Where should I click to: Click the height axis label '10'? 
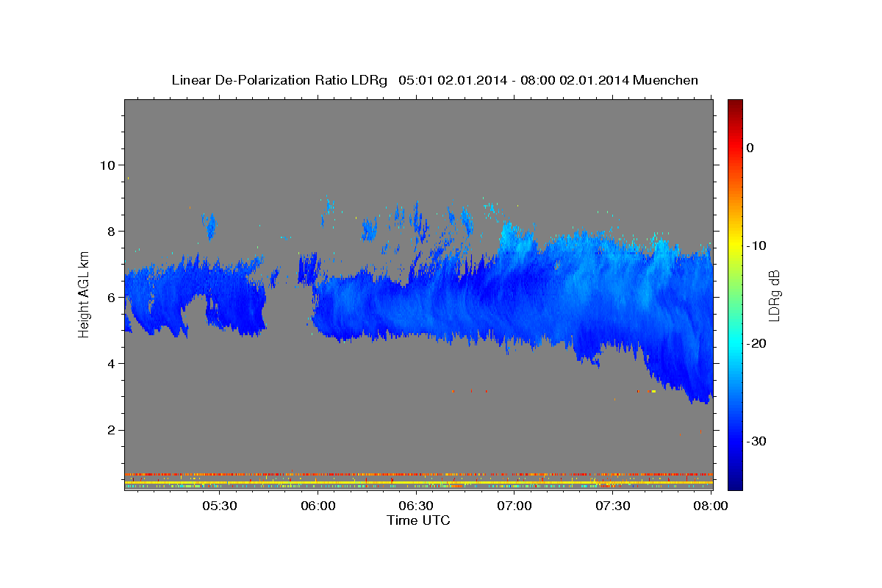(108, 165)
